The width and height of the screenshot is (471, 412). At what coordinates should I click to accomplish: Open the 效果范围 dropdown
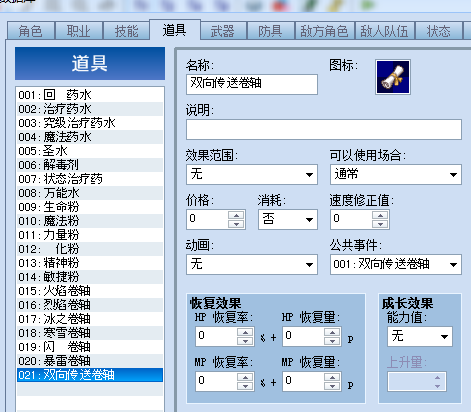tap(252, 174)
